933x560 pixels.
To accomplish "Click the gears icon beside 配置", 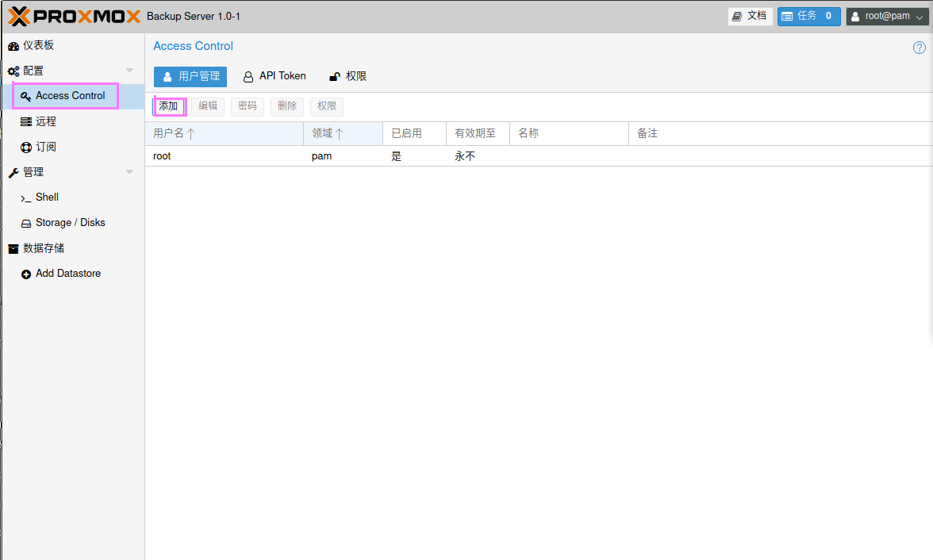I will click(13, 71).
